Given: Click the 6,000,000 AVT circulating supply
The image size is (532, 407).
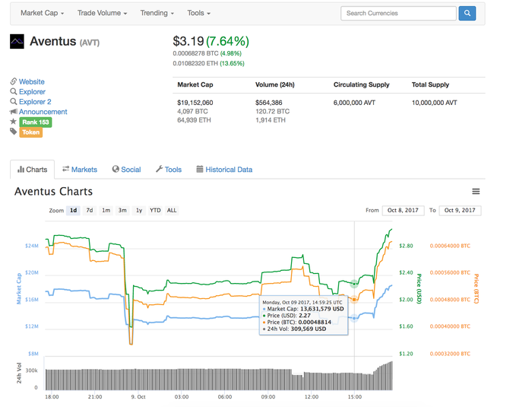Looking at the screenshot, I should pyautogui.click(x=354, y=103).
